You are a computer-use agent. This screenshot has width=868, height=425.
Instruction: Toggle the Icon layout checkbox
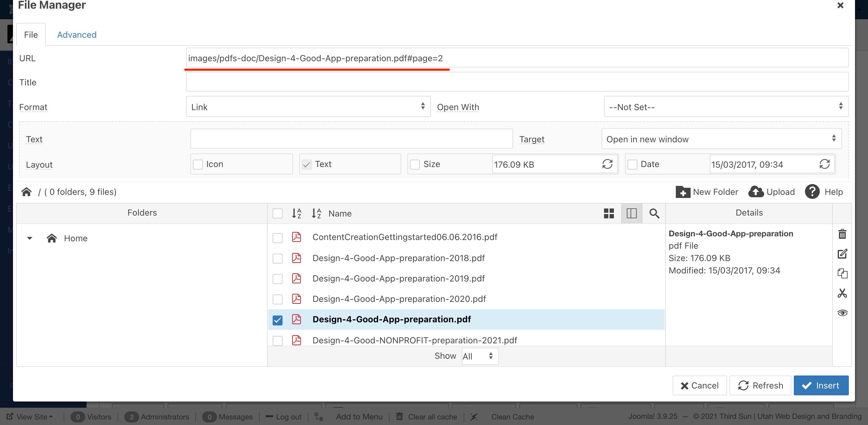coord(198,164)
